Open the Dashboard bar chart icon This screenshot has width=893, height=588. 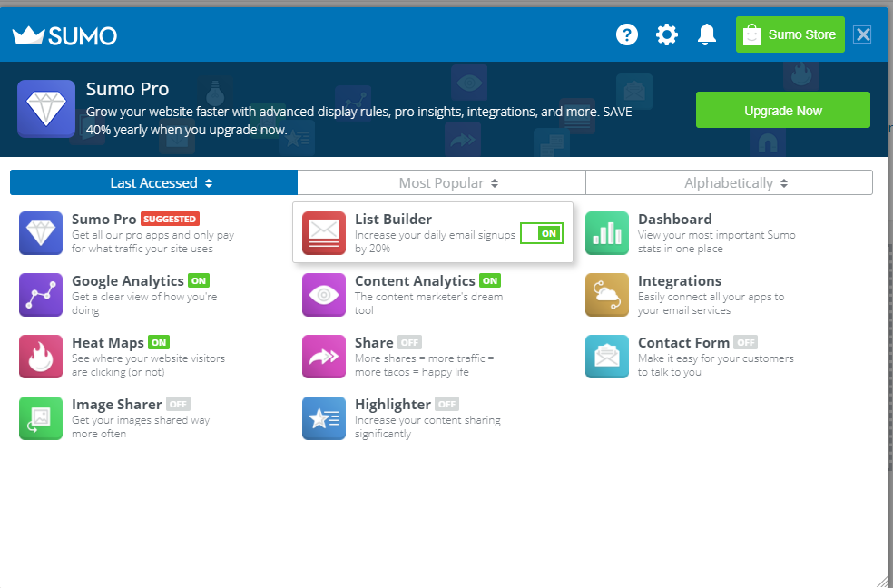click(607, 233)
